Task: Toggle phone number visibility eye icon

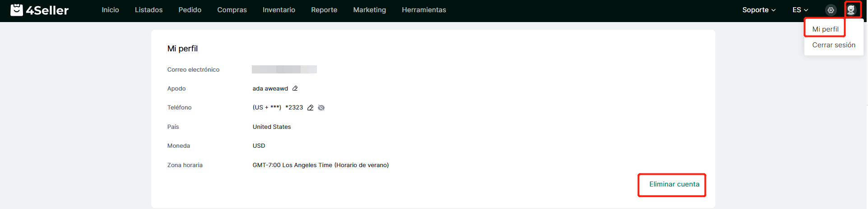Action: (x=321, y=108)
